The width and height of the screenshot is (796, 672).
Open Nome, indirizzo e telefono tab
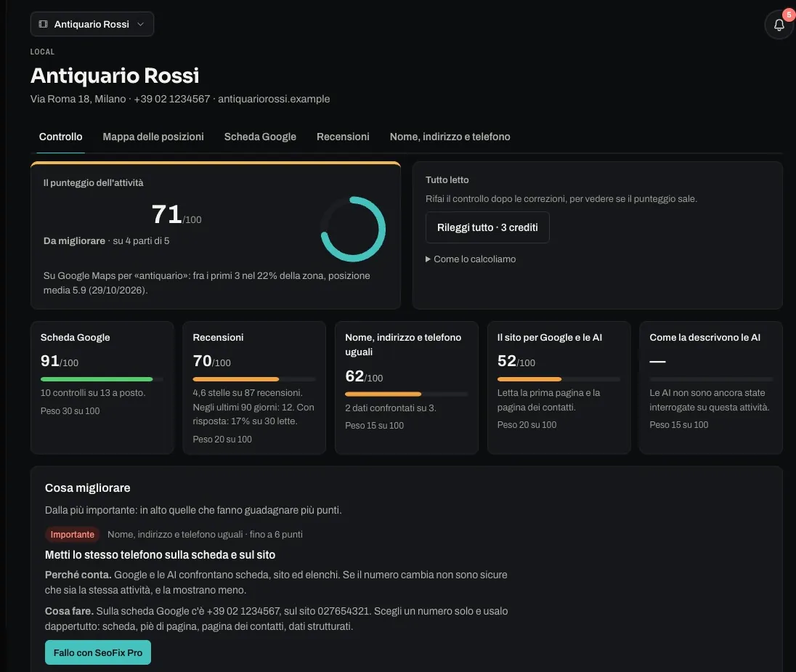tap(450, 137)
